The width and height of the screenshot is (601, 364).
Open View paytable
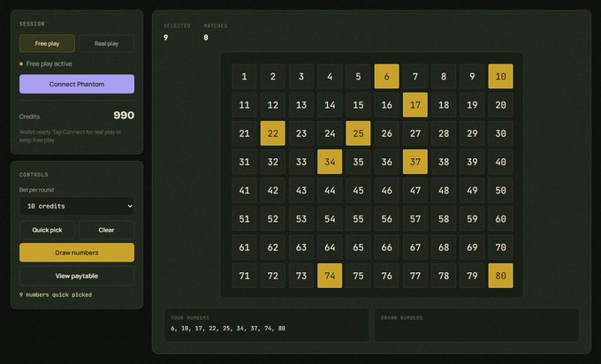pyautogui.click(x=77, y=276)
